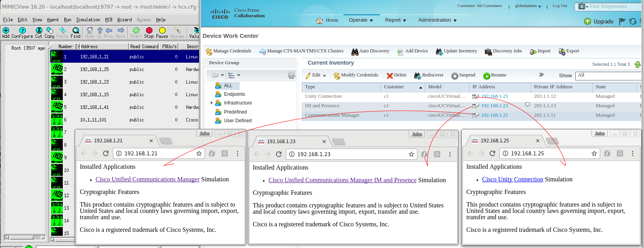This screenshot has height=248, width=644.
Task: Open the Report dropdown menu
Action: 396,20
